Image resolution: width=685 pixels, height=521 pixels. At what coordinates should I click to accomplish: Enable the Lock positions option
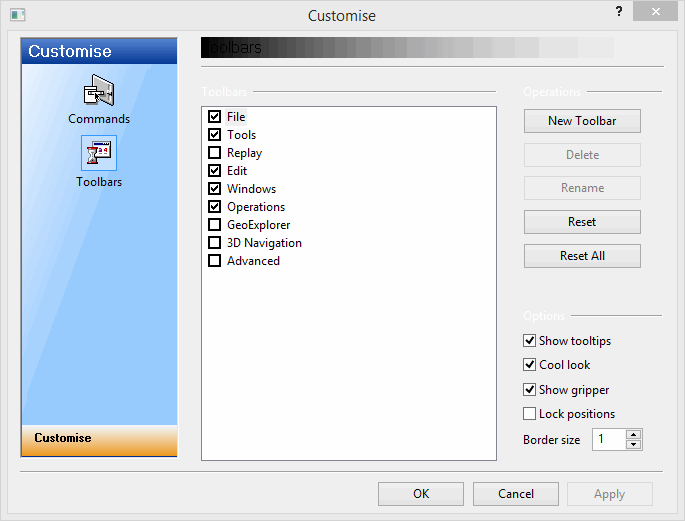tap(529, 414)
